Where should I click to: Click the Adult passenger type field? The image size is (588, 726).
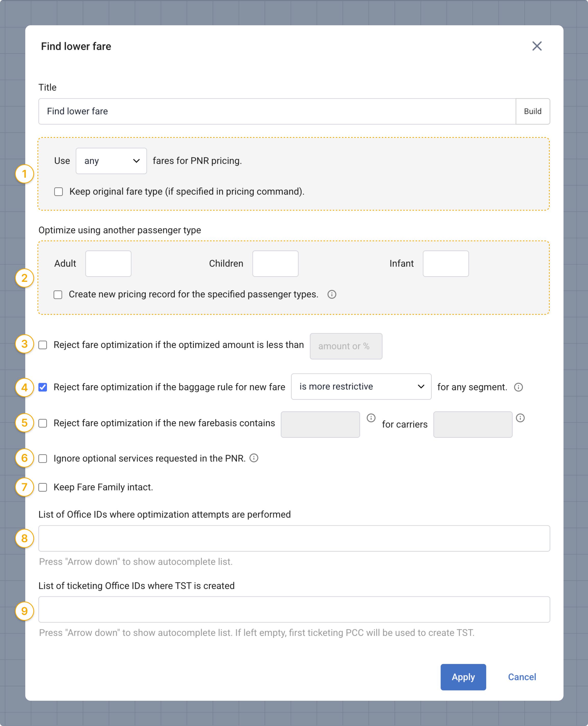click(108, 263)
